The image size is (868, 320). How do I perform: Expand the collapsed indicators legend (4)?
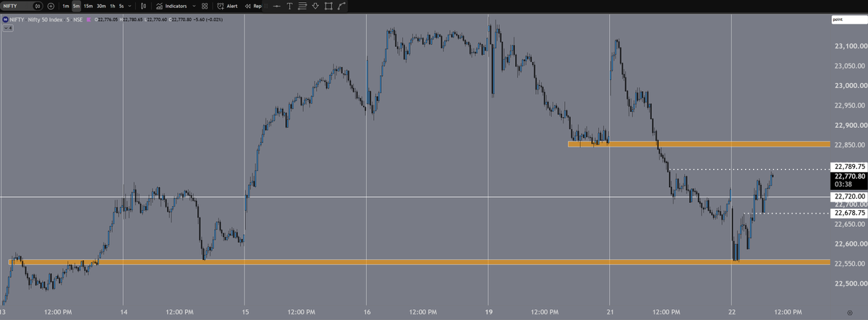tap(8, 28)
